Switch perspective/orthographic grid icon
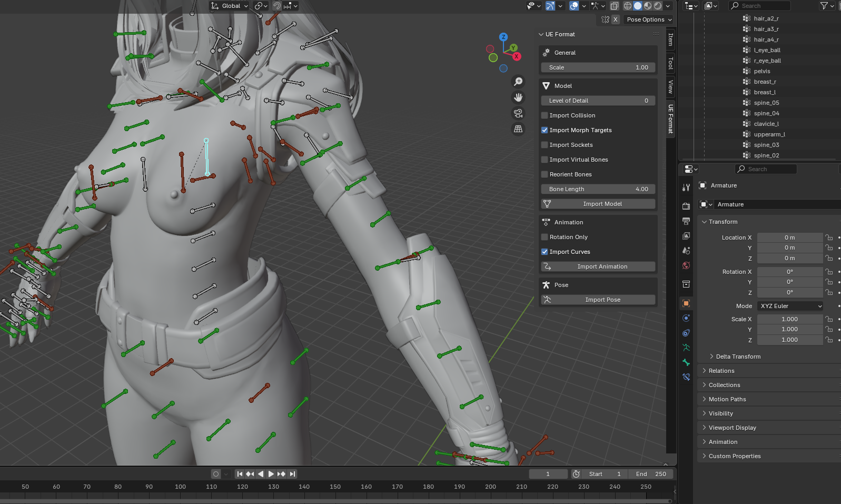 point(518,129)
